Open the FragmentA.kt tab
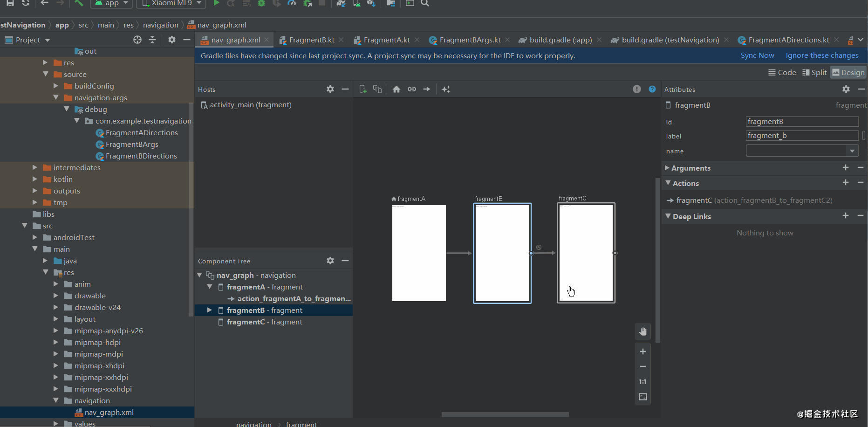868x427 pixels. point(382,40)
